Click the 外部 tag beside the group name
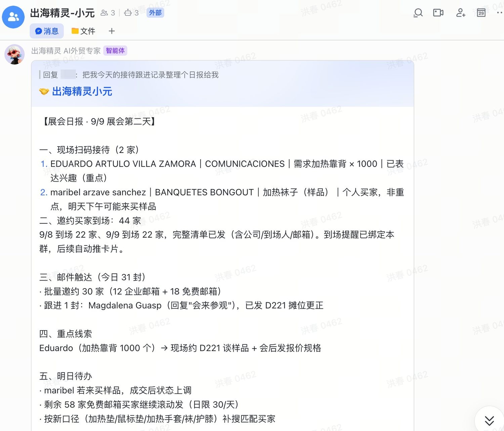This screenshot has width=504, height=431. (x=155, y=13)
